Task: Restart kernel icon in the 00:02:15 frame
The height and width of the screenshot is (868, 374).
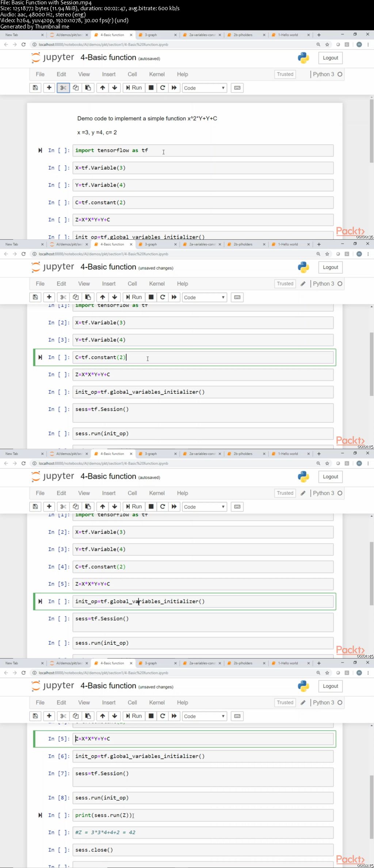Action: [x=163, y=716]
